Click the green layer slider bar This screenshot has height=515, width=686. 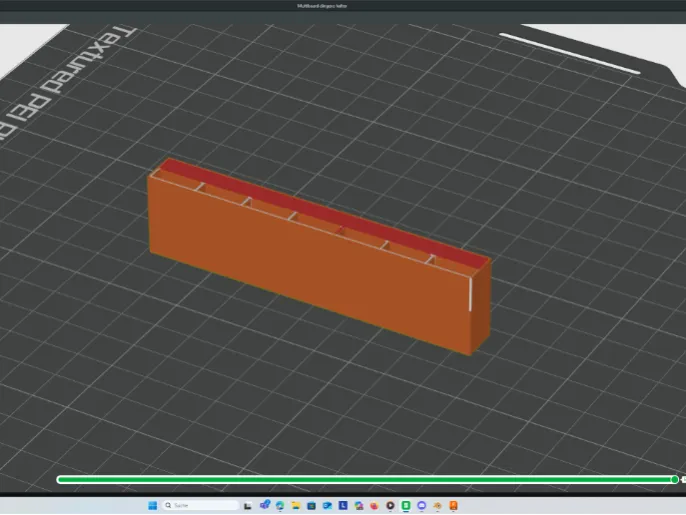click(368, 480)
